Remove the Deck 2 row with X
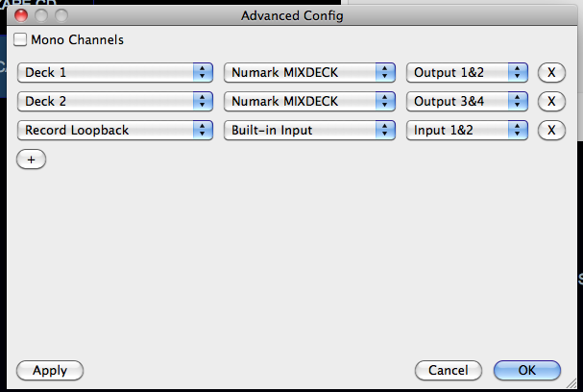 pyautogui.click(x=551, y=101)
